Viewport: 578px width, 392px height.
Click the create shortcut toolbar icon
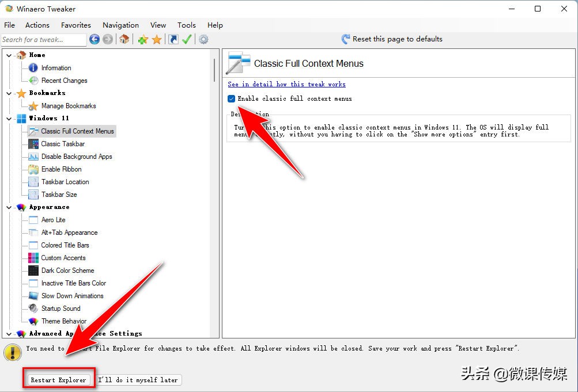[173, 39]
